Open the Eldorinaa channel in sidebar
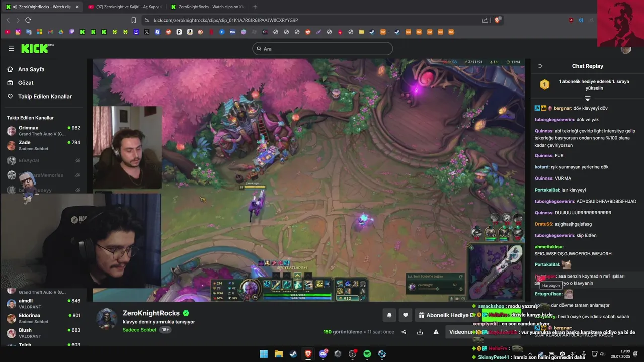This screenshot has width=644, height=362. 43,318
